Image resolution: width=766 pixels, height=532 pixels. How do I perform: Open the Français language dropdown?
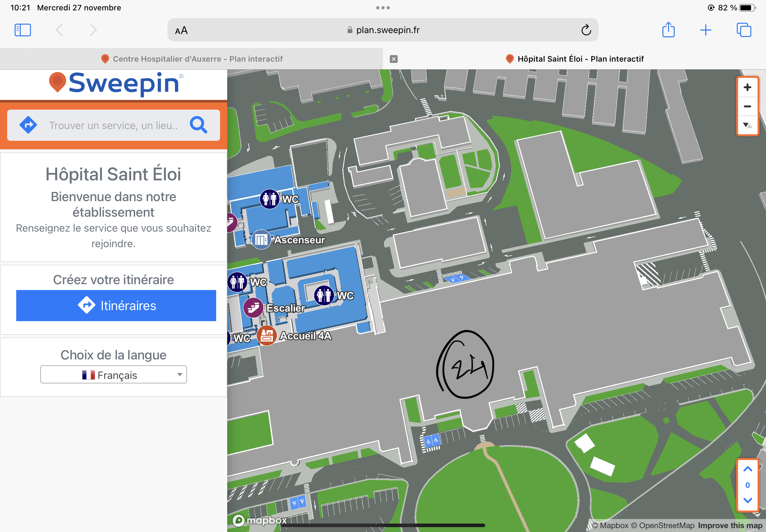click(113, 375)
